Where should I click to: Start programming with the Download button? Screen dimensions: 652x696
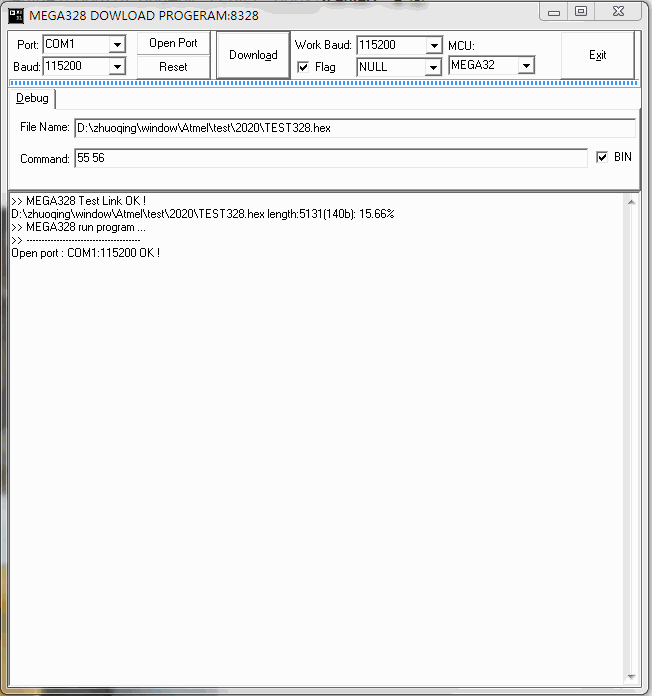coord(253,55)
